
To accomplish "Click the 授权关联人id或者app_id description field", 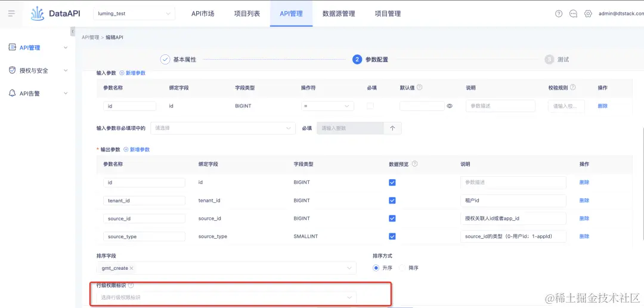I will [513, 218].
